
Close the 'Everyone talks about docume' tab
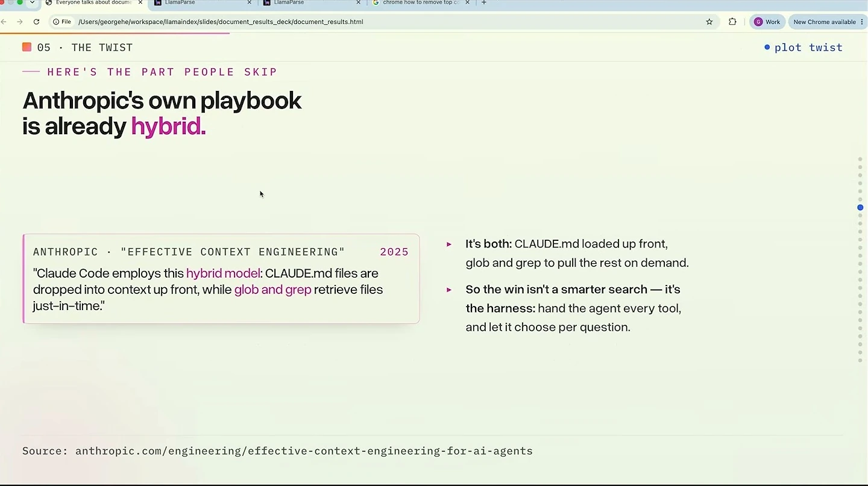click(140, 2)
